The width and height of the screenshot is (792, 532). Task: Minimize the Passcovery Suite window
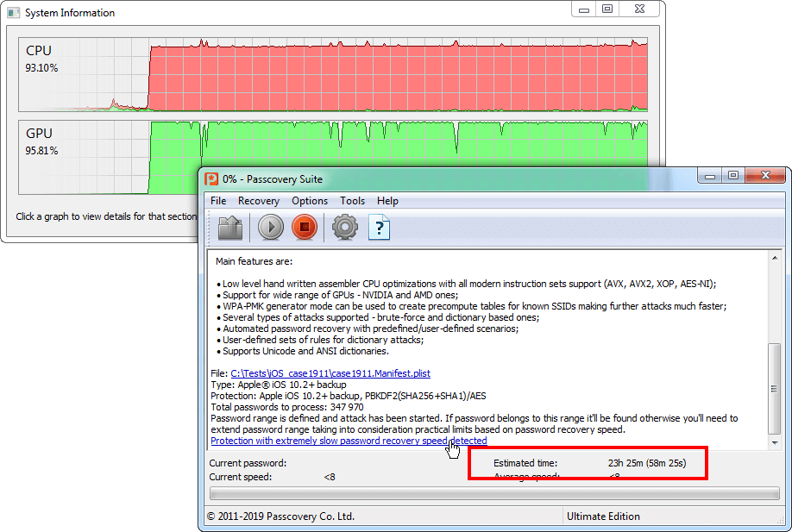coord(710,176)
